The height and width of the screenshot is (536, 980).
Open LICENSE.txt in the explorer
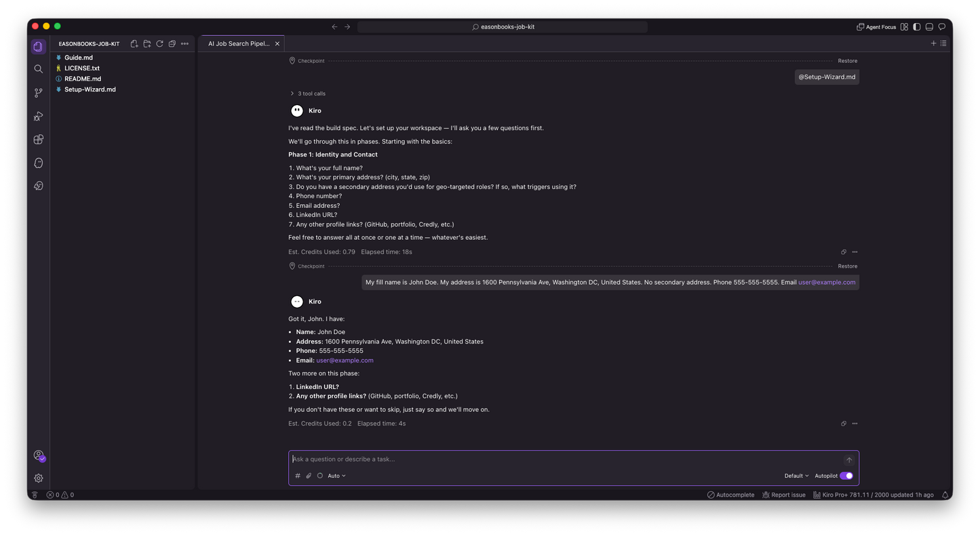(82, 68)
